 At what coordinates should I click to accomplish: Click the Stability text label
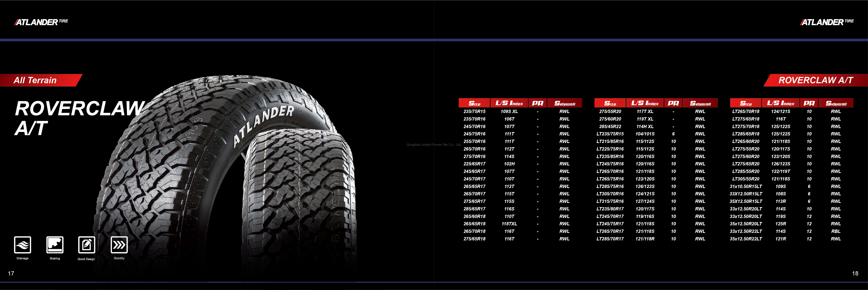[119, 258]
